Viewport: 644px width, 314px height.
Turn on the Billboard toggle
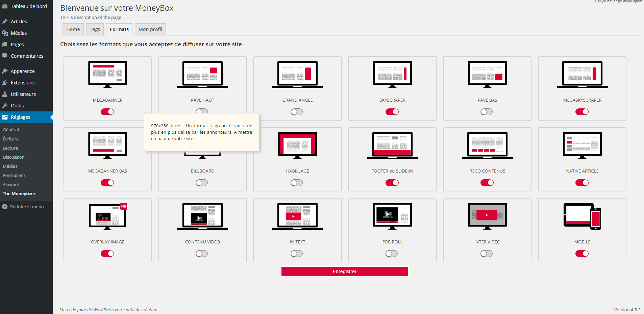click(202, 183)
